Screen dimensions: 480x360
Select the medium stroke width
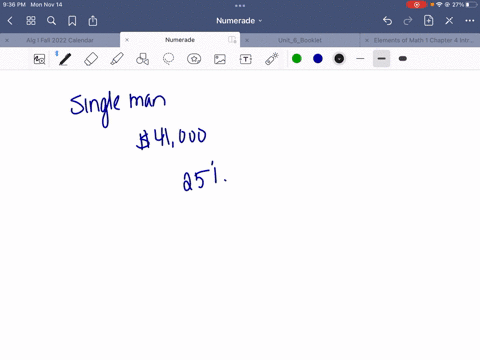tap(382, 59)
